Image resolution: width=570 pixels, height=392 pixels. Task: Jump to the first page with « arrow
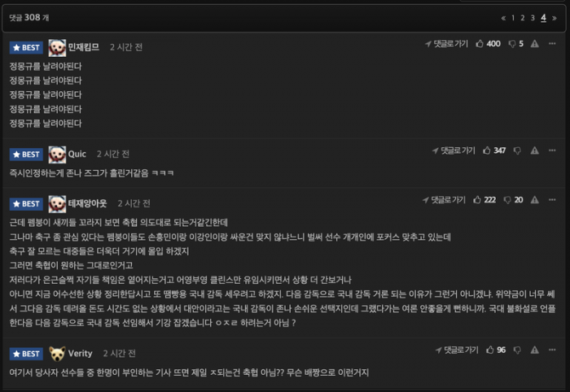[503, 17]
